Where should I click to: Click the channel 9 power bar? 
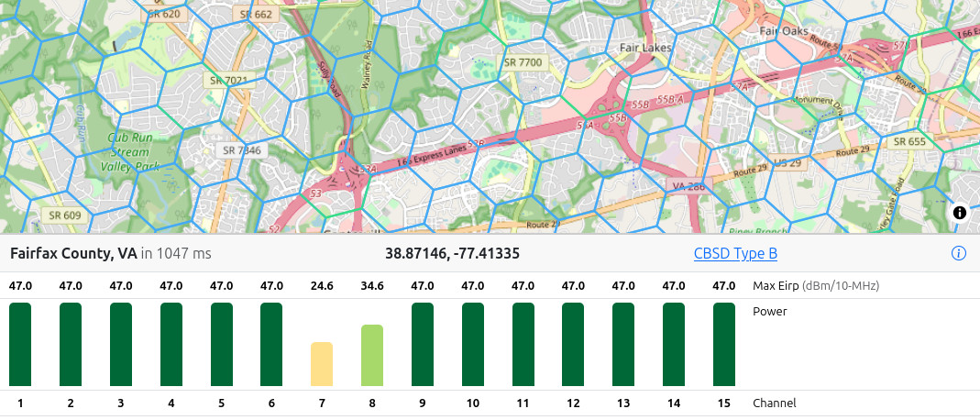[x=422, y=344]
